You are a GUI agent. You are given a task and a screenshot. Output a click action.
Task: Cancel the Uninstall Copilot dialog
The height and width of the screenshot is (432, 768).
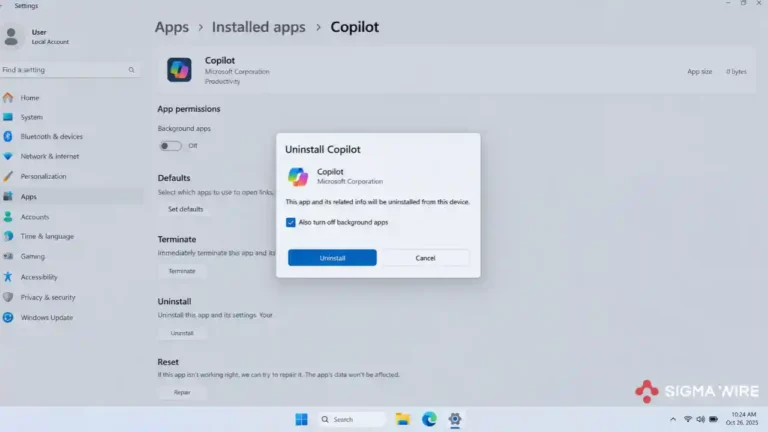pyautogui.click(x=425, y=258)
